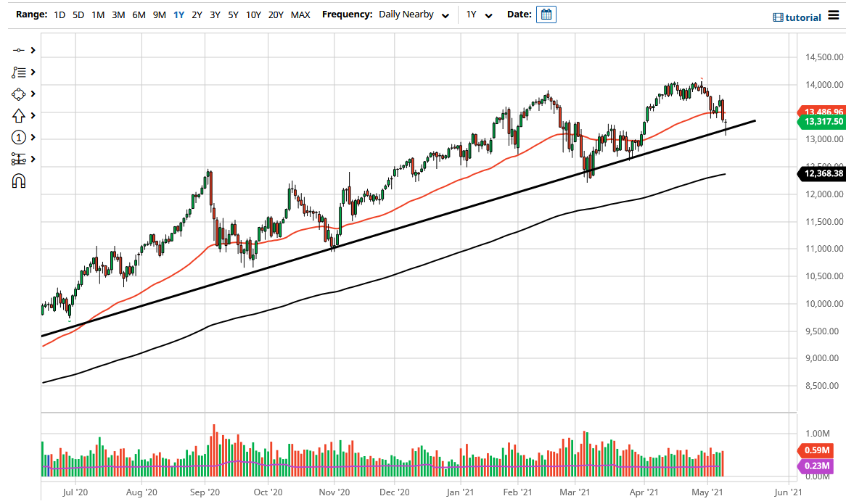The image size is (846, 504).
Task: Open the trend channel list tool
Action: coord(19,72)
